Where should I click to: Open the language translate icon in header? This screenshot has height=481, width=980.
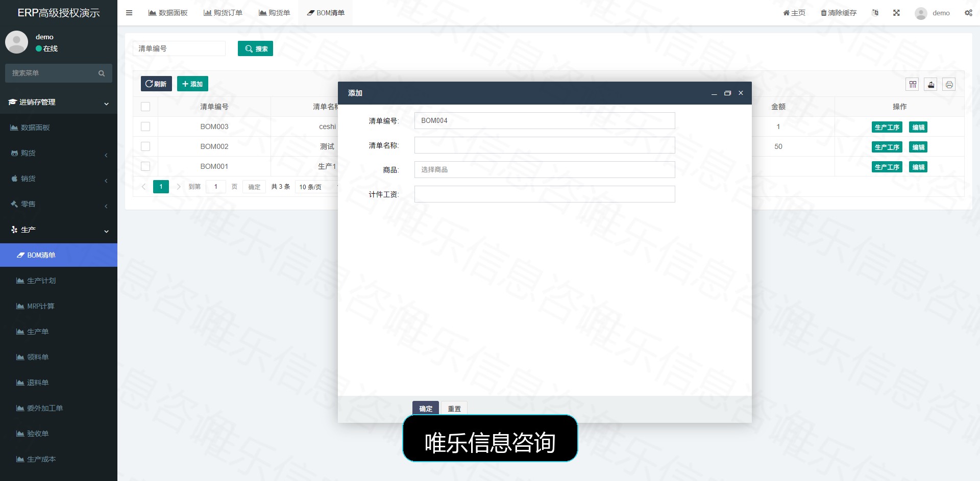875,13
